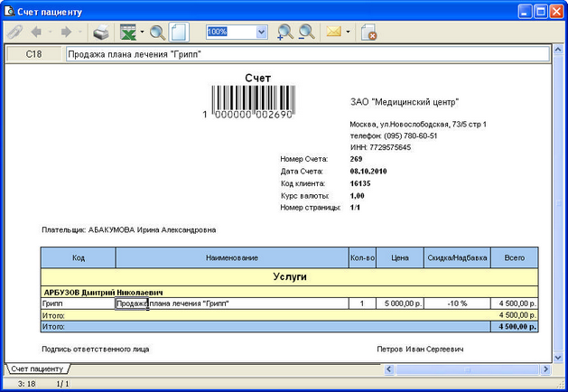The image size is (568, 392).
Task: Click the quantity cell '1'
Action: pyautogui.click(x=362, y=303)
